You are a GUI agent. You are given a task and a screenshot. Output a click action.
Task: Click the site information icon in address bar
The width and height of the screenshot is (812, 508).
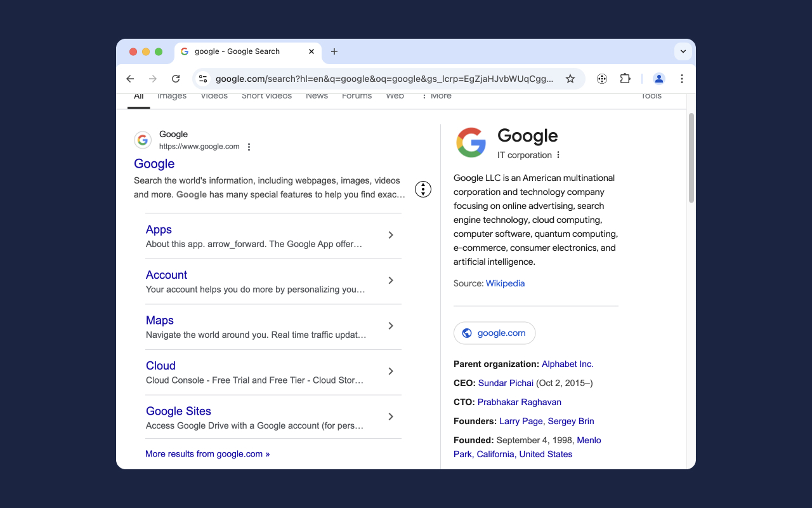click(x=203, y=79)
